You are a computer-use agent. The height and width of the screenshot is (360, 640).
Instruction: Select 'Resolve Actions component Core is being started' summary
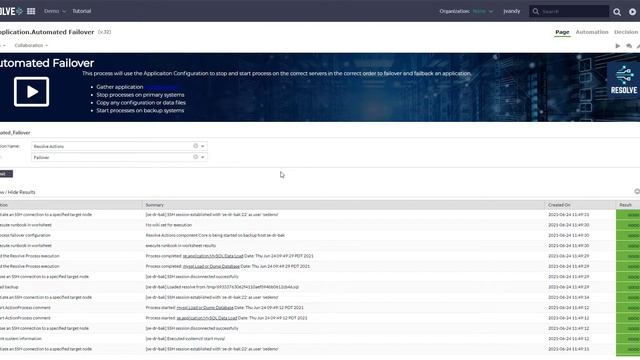215,236
